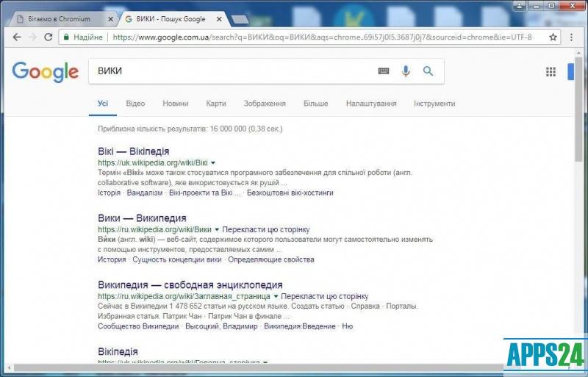Expand dropdown arrow next to ru.wikipedia.org/wiki/Вики
Image resolution: width=588 pixels, height=377 pixels.
217,229
